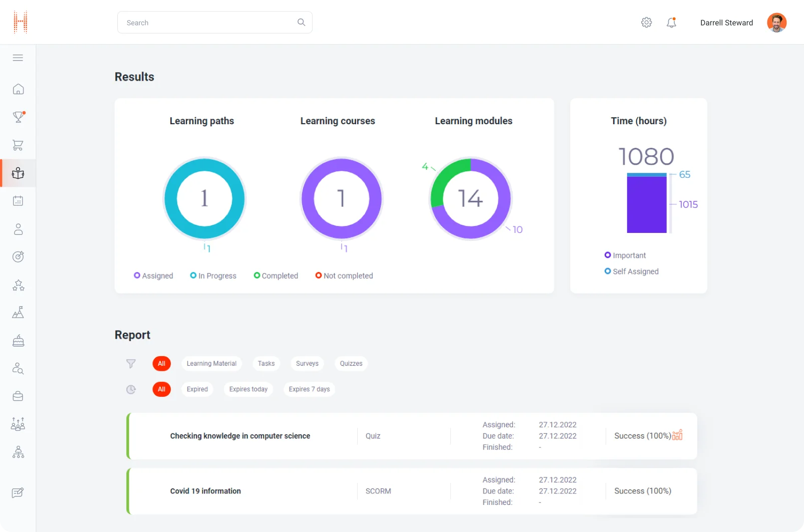
Task: Open the briefcase icon in sidebar
Action: [18, 396]
